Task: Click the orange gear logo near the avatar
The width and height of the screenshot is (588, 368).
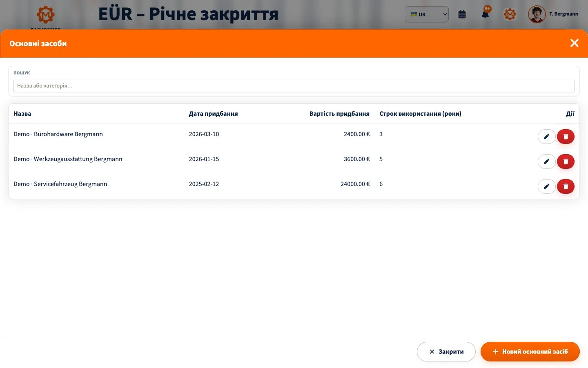Action: 510,14
